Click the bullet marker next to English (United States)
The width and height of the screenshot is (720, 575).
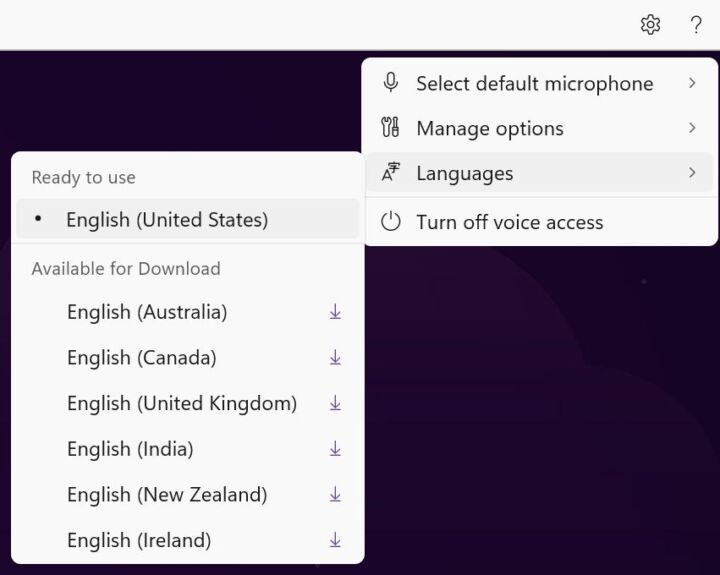click(x=38, y=219)
